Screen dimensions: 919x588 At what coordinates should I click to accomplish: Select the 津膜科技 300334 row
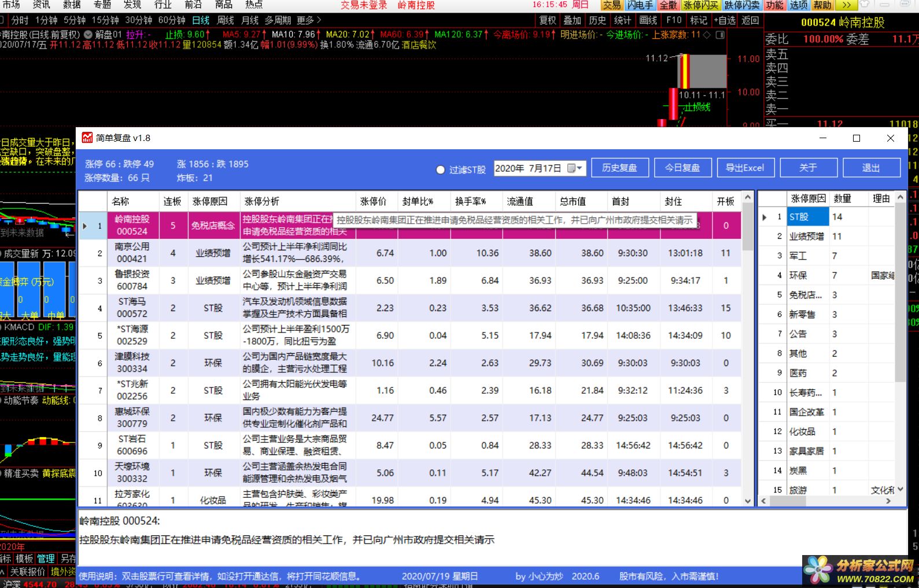click(x=409, y=363)
